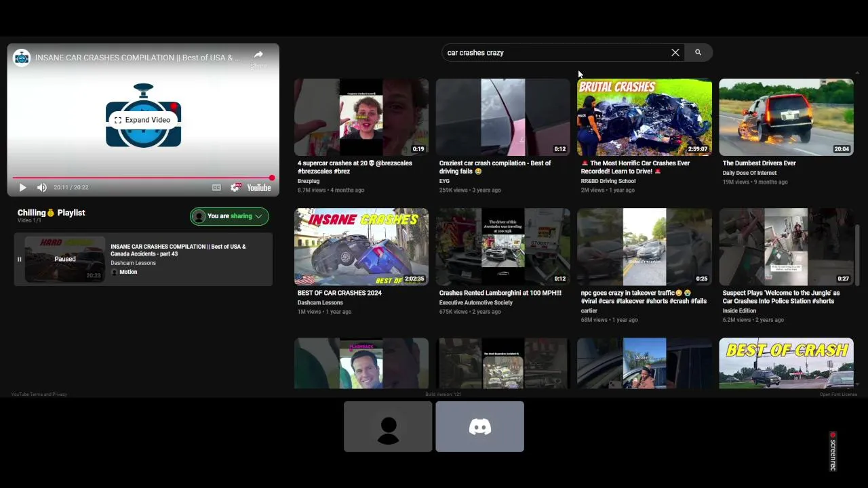Click title '4 supercar crashes at 20'

pyautogui.click(x=355, y=167)
